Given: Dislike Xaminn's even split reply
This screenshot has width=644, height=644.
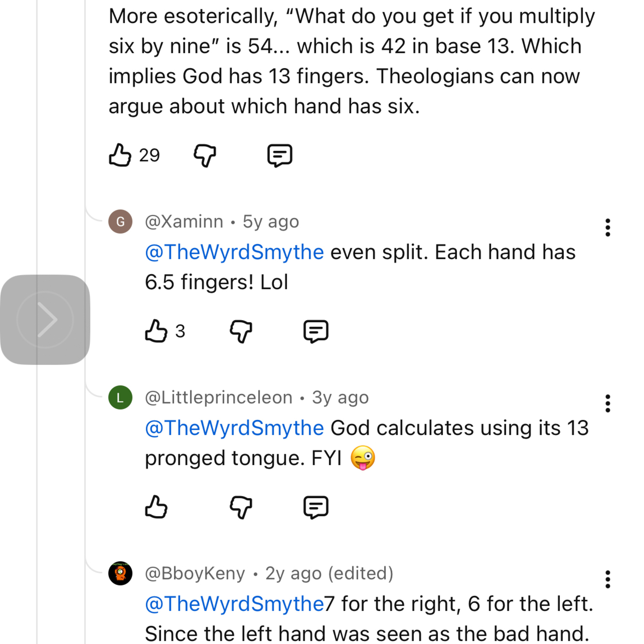Looking at the screenshot, I should click(x=241, y=331).
